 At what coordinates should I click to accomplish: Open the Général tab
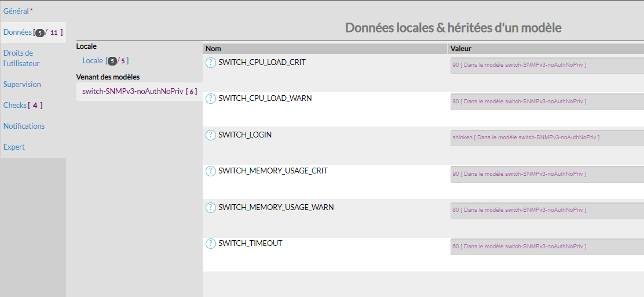click(16, 11)
